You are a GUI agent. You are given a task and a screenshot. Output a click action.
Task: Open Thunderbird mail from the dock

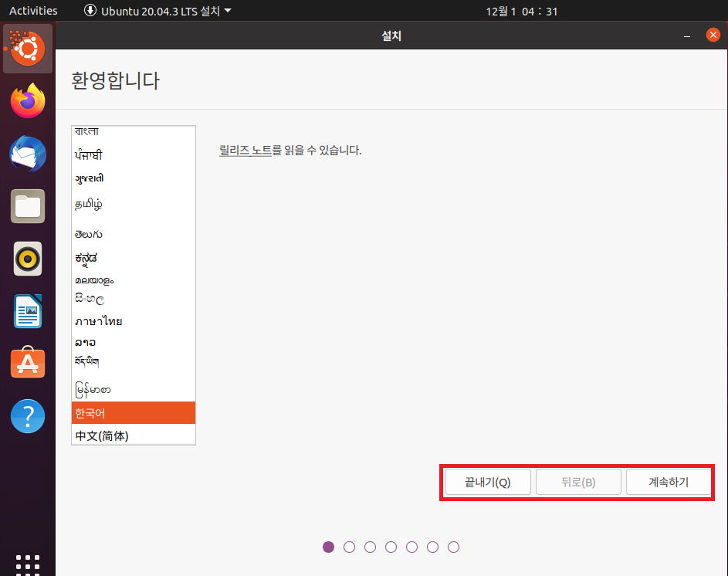click(28, 154)
